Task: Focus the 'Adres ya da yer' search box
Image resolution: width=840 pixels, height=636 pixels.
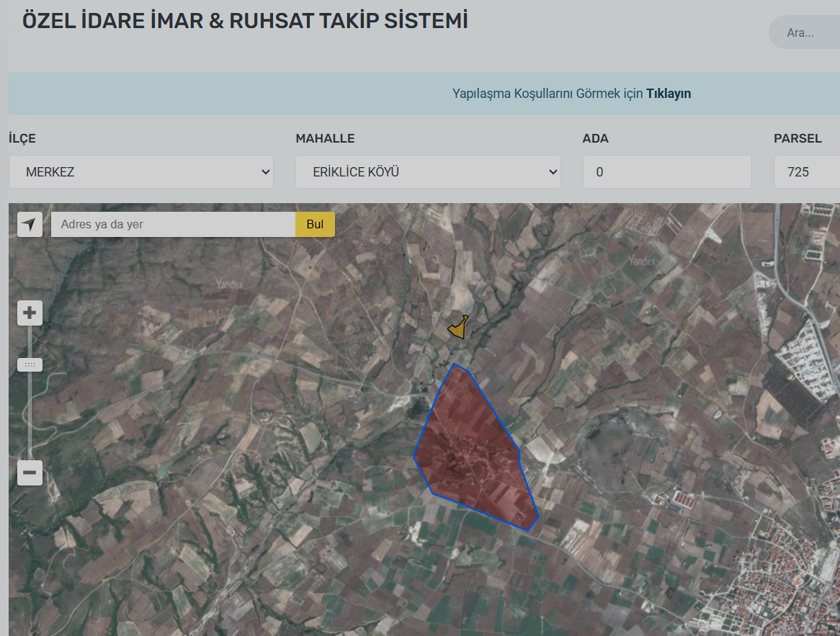Action: pos(173,225)
